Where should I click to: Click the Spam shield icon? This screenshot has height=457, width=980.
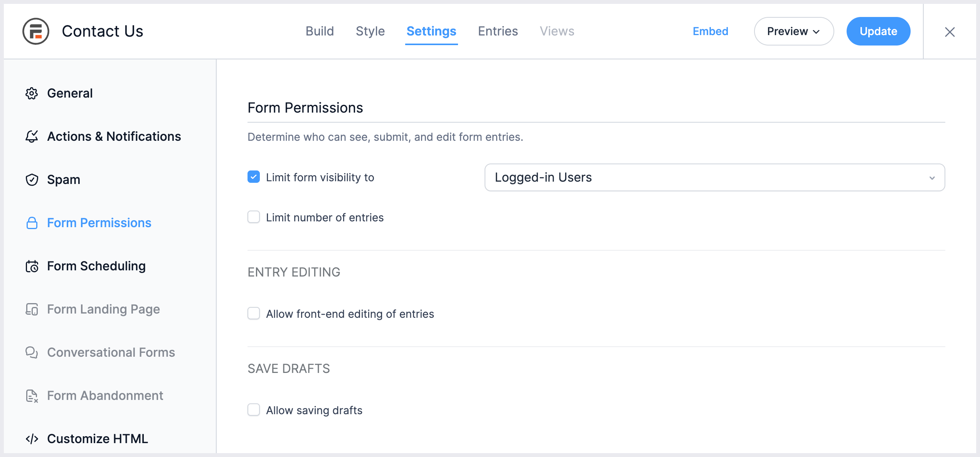pyautogui.click(x=32, y=180)
